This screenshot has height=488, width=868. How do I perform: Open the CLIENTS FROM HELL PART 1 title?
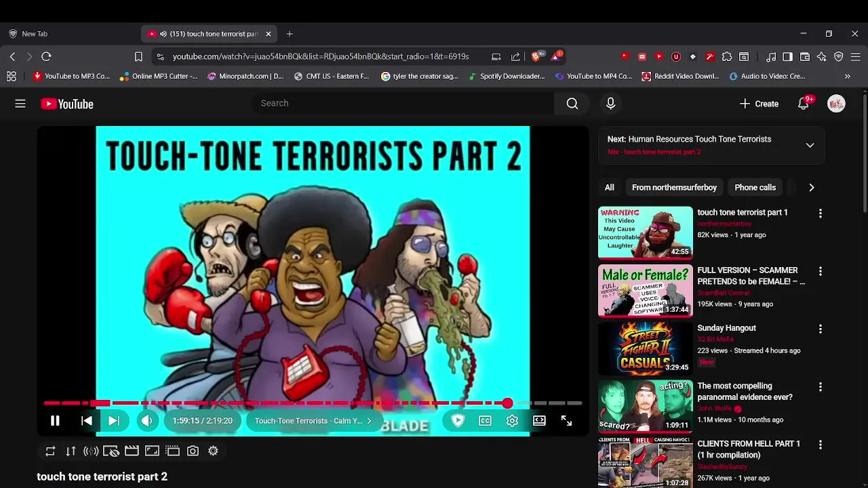[x=749, y=449]
